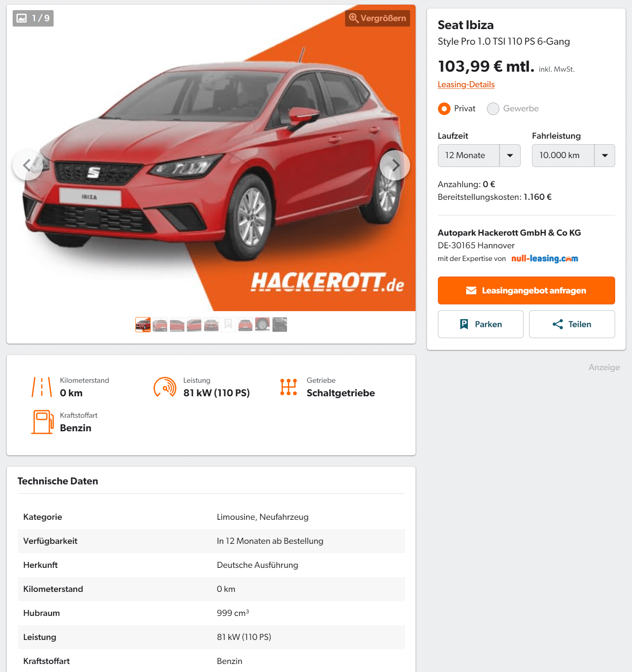Select the last interior thumbnail

(x=280, y=325)
